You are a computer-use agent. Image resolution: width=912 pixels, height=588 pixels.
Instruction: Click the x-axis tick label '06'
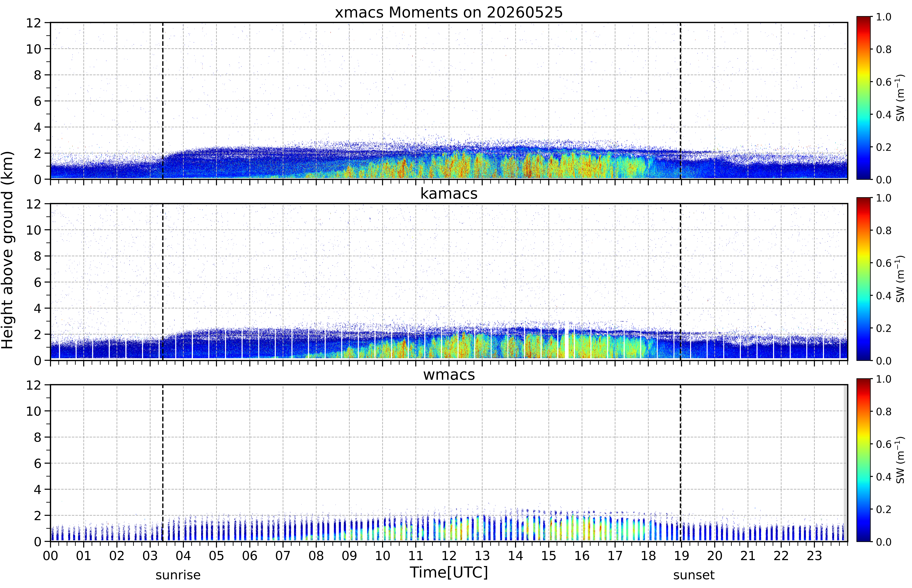click(x=250, y=556)
